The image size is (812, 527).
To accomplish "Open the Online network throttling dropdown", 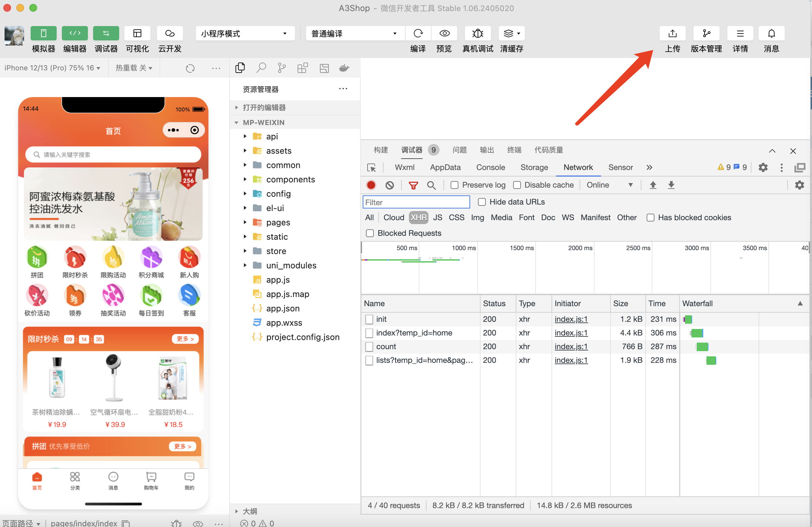I will tap(610, 185).
